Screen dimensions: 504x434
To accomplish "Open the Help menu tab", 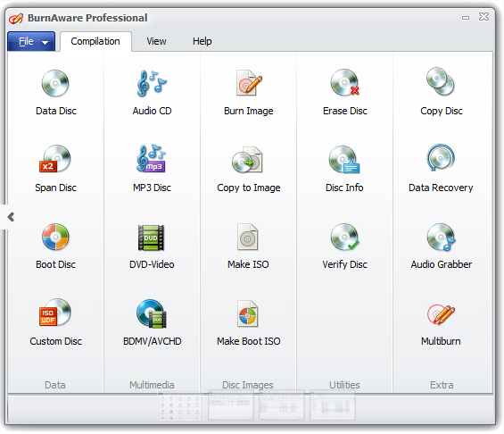I will tap(202, 41).
